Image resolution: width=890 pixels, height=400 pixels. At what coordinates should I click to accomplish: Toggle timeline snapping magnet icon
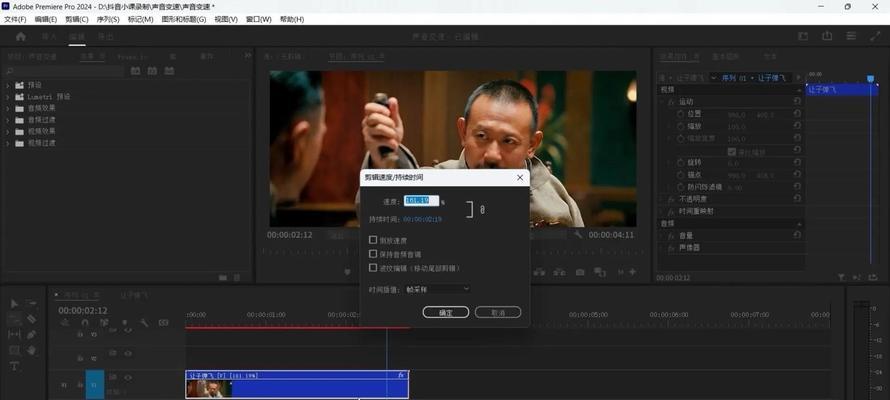click(x=85, y=323)
